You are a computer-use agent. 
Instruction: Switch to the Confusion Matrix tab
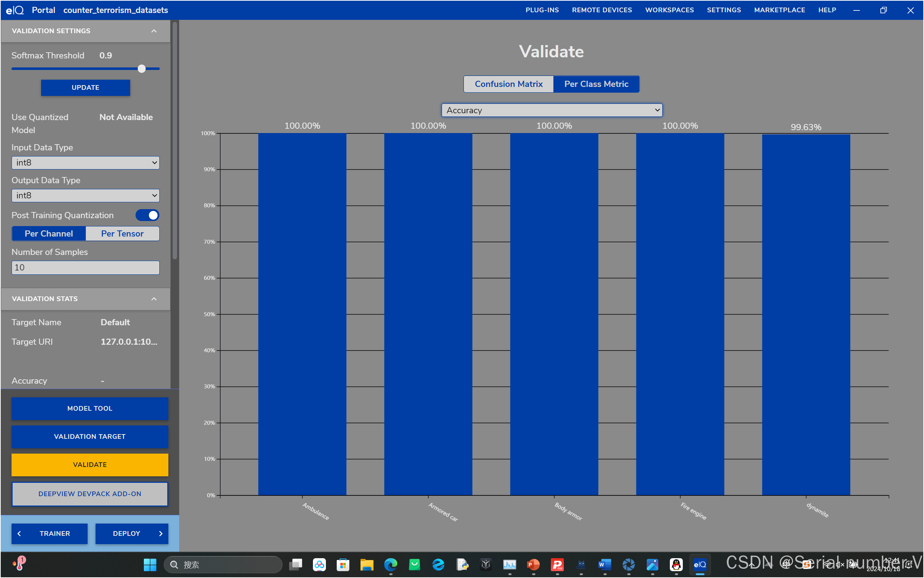pos(508,84)
